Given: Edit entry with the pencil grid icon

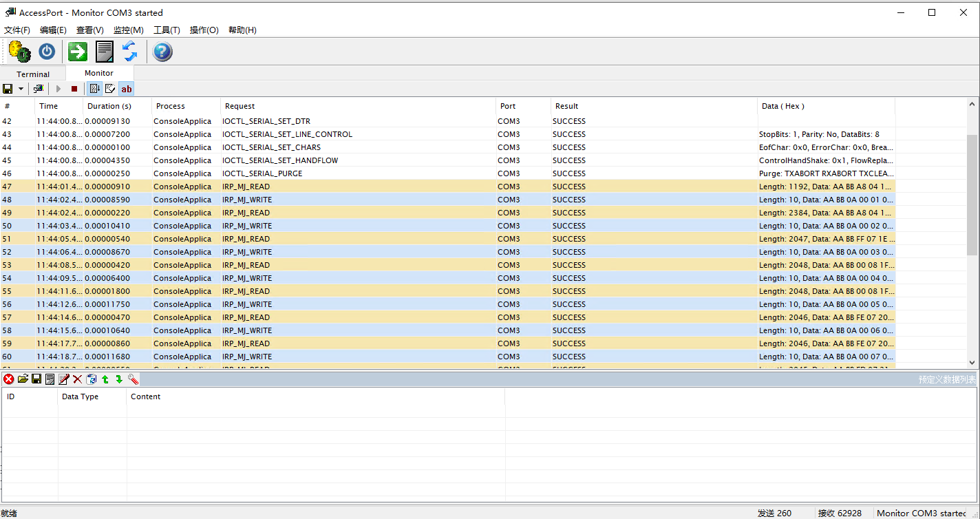Looking at the screenshot, I should coord(64,379).
